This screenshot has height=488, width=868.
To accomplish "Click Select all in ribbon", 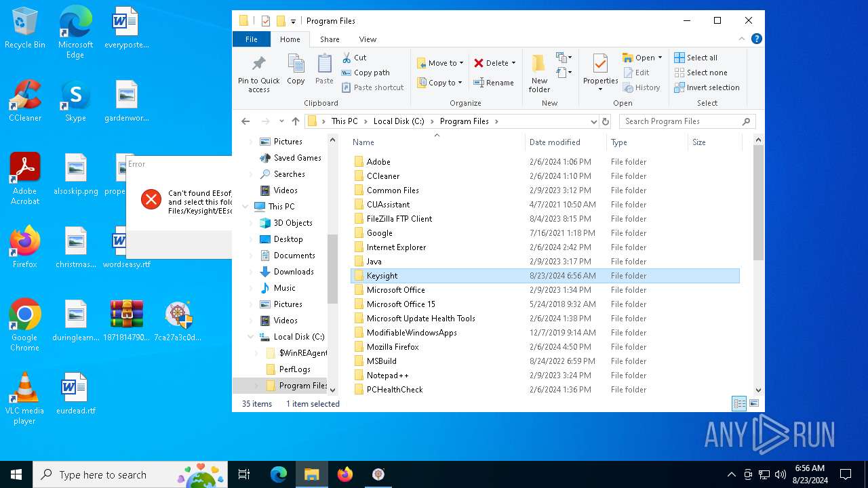I will (696, 58).
